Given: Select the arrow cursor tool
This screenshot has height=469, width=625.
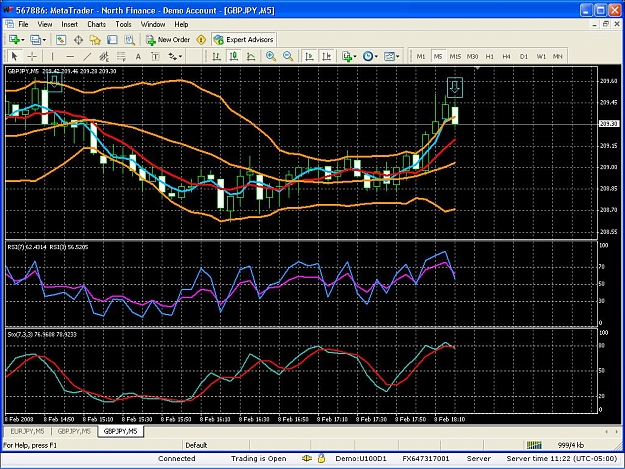Looking at the screenshot, I should click(x=15, y=56).
